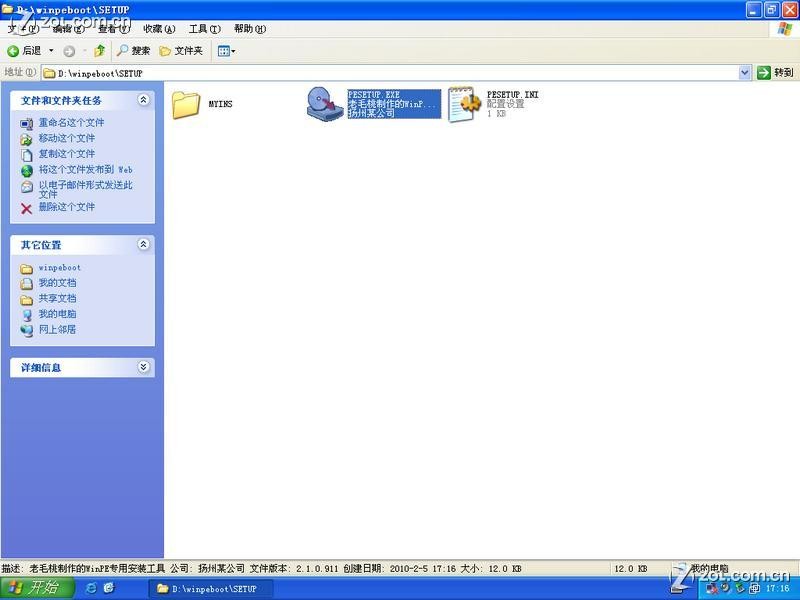Collapse the Other Places (其它位置) panel
The height and width of the screenshot is (600, 800).
(143, 244)
